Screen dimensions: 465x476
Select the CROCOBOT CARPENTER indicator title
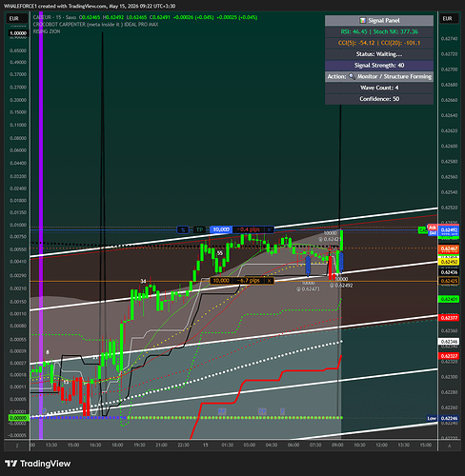click(95, 25)
